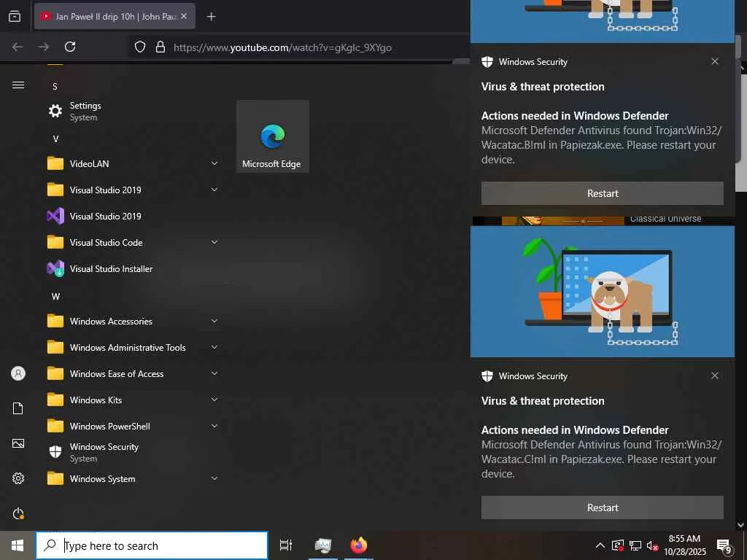The width and height of the screenshot is (747, 560).
Task: Focus the taskbar search box
Action: coord(152,545)
